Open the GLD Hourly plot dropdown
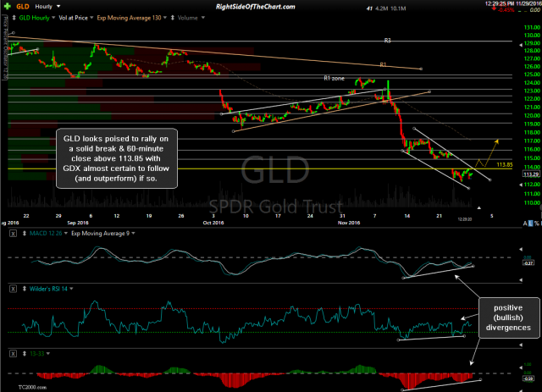Screen dimensions: 542x392 [x=53, y=18]
